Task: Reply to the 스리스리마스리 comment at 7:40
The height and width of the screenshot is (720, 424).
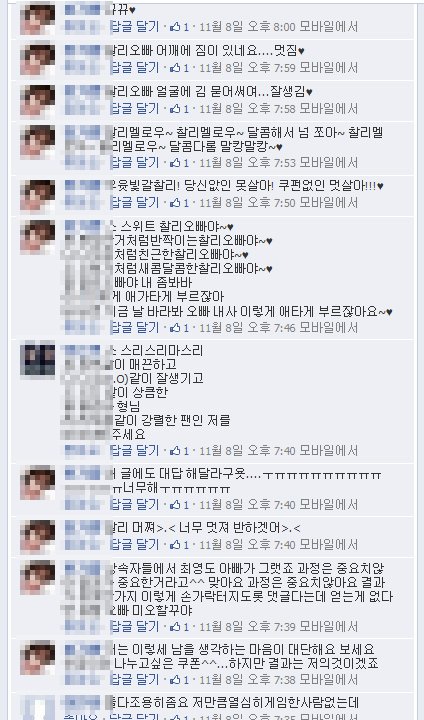Action: point(135,451)
